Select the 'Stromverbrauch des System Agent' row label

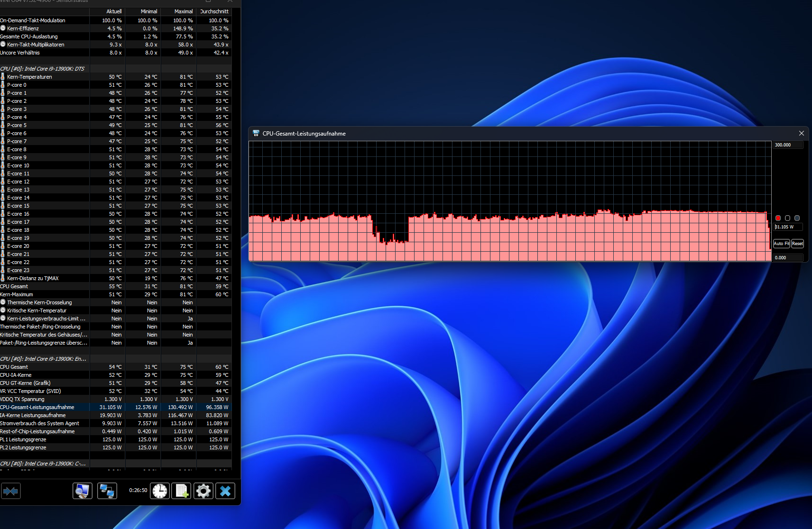coord(40,423)
